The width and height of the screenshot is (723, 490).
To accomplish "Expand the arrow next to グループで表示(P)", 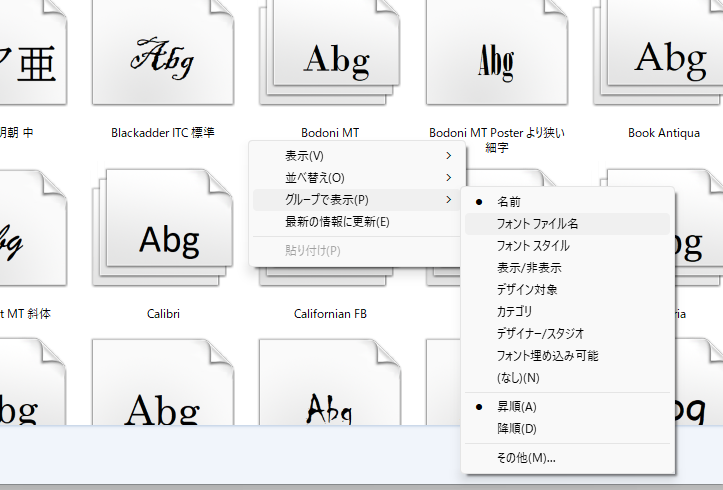I will [449, 200].
